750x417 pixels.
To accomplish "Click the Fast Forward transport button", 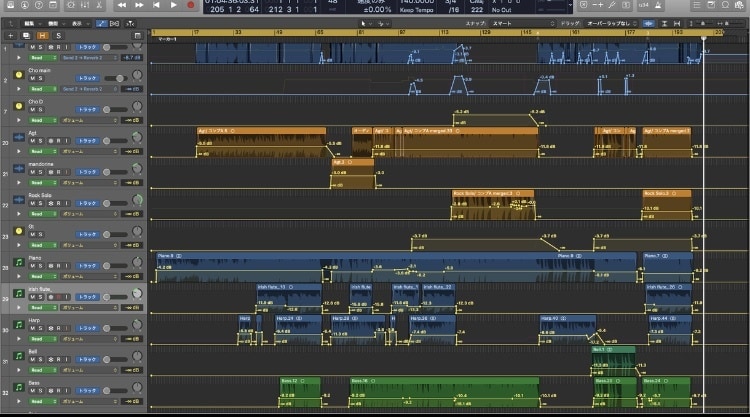I will [139, 5].
